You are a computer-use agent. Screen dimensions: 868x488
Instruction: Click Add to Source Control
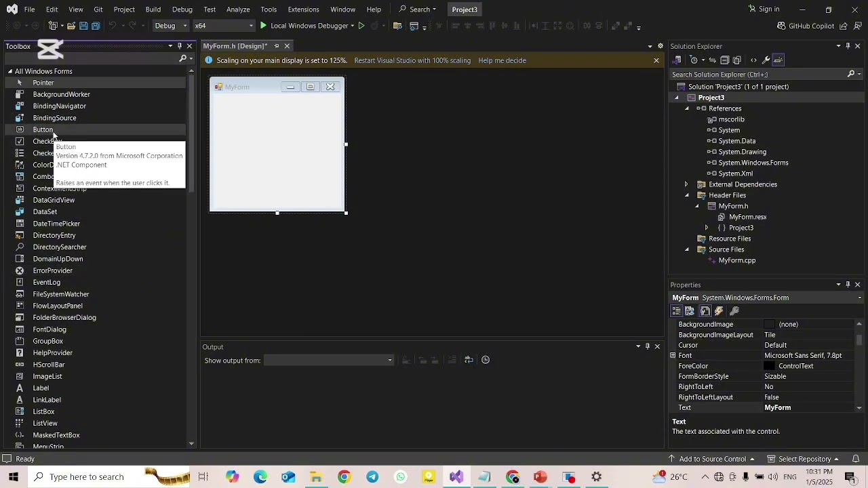click(712, 459)
